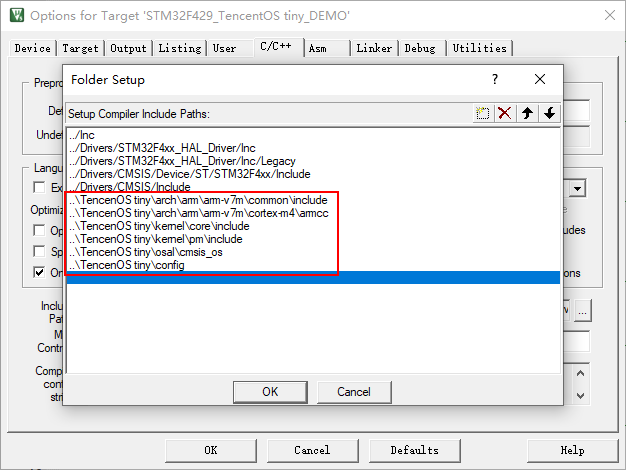Viewport: 626px width, 470px height.
Task: Click the Folder Setup help question mark
Action: (x=495, y=79)
